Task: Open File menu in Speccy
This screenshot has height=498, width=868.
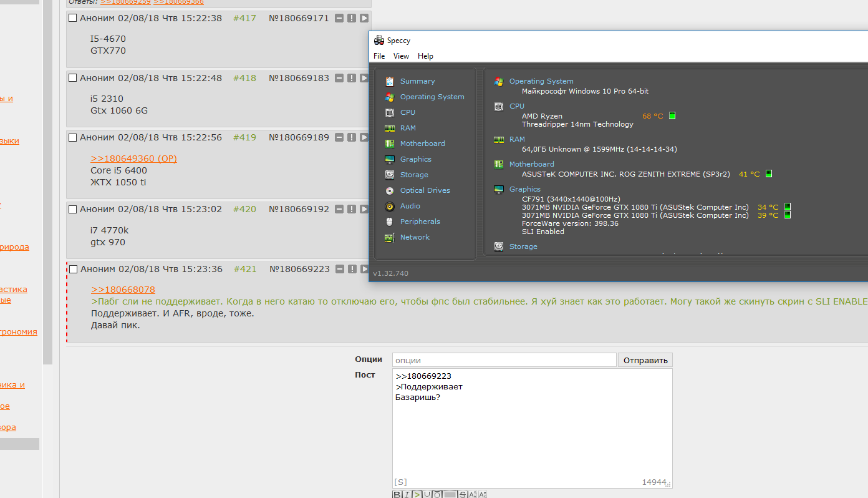Action: [379, 56]
